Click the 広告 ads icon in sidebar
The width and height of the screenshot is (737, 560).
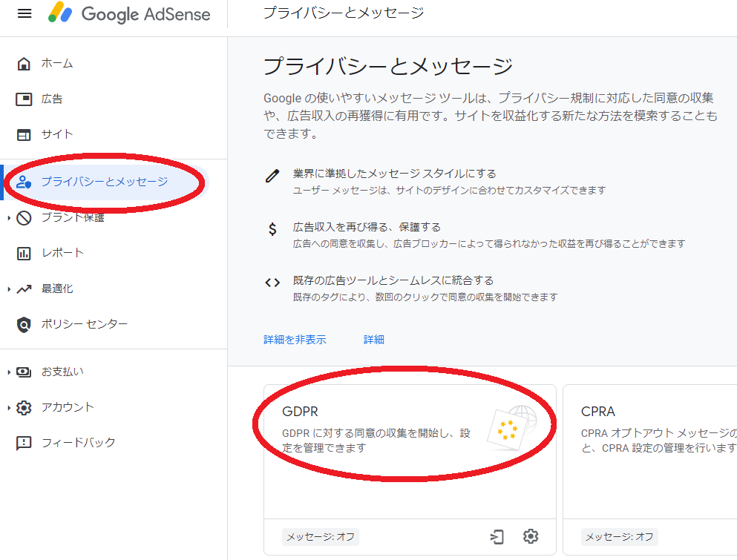tap(24, 99)
